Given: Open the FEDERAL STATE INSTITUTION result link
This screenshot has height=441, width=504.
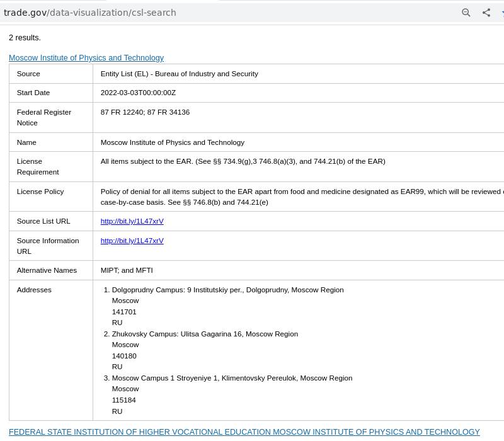Looking at the screenshot, I should 244,432.
